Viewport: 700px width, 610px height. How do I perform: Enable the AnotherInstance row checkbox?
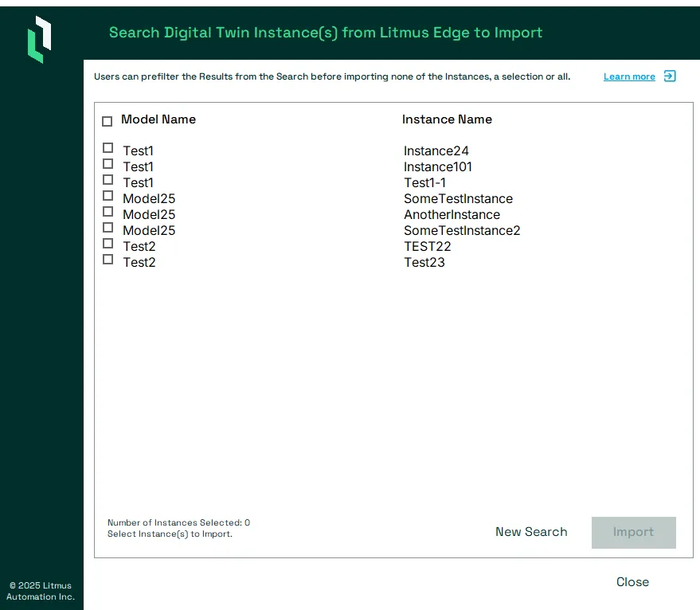click(108, 211)
